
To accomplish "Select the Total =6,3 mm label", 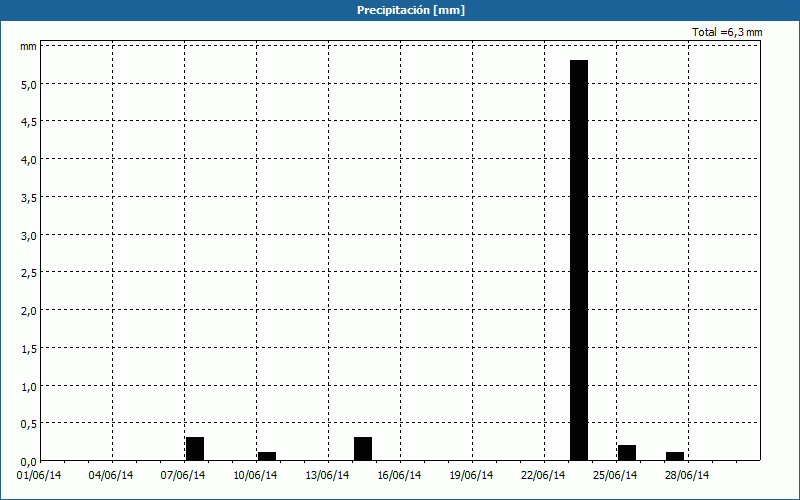I will pos(727,32).
